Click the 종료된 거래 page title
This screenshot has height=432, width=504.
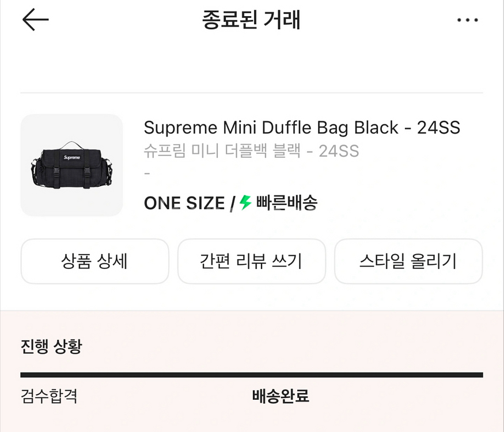point(251,20)
